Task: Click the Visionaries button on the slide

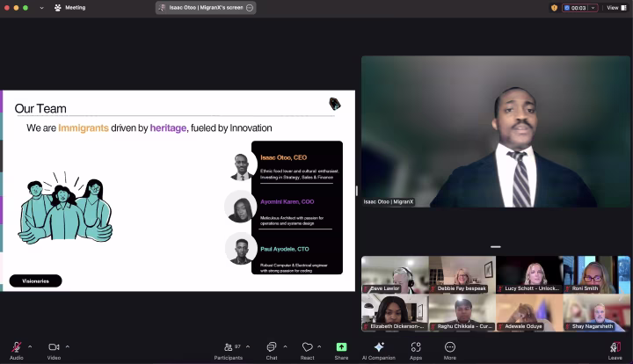Action: (35, 280)
